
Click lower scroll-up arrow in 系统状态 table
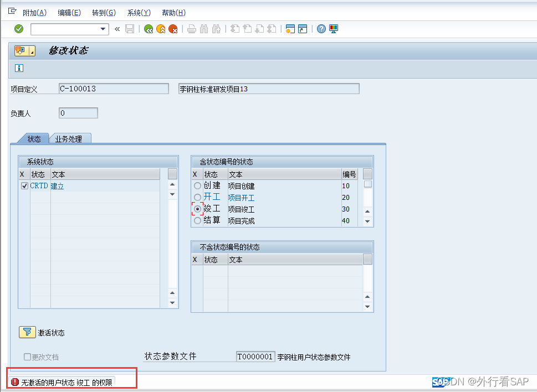pos(172,293)
